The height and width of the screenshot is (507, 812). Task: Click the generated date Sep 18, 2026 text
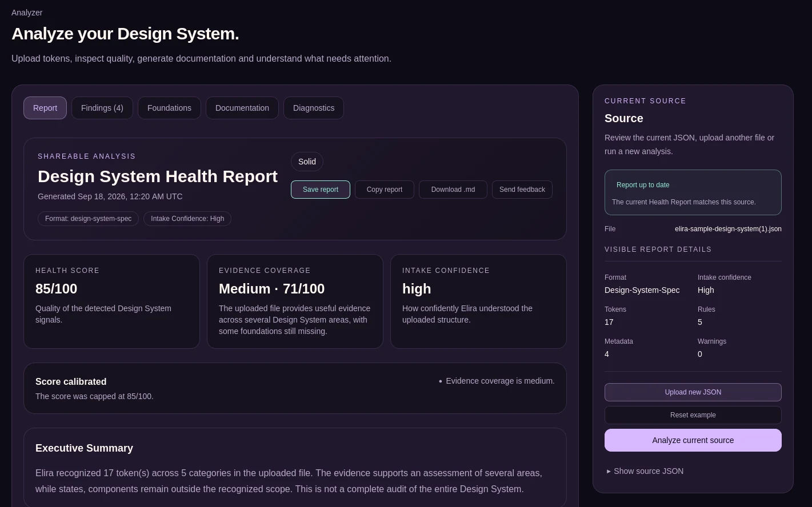(x=110, y=196)
